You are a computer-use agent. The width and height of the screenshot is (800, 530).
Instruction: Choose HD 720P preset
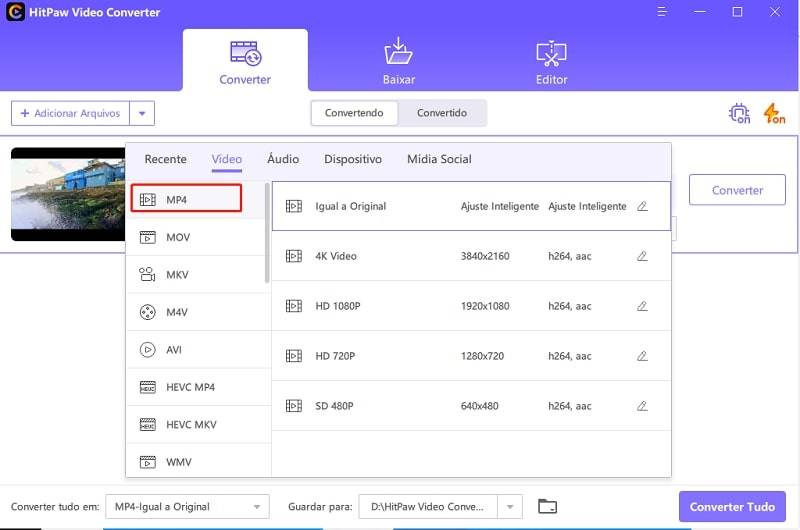pos(471,356)
